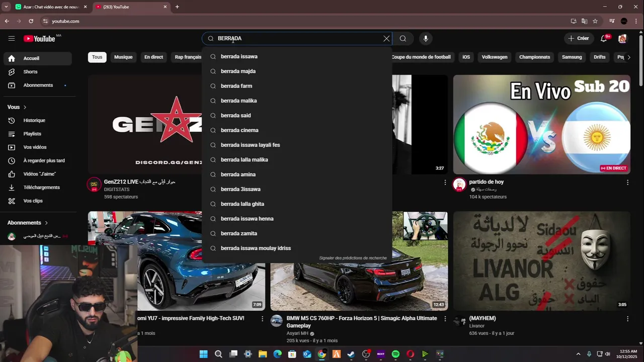Choose the suggestion "berrada amina"
The image size is (644, 362).
(297, 174)
